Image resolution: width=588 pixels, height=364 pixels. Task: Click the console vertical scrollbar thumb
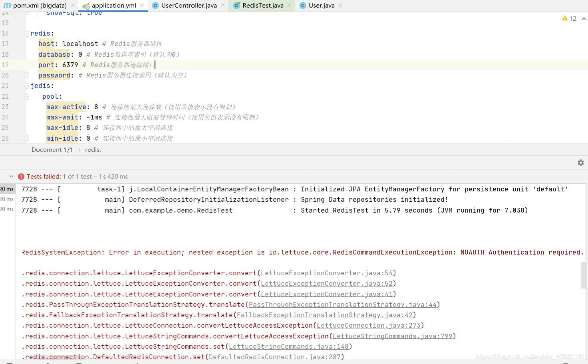(584, 275)
